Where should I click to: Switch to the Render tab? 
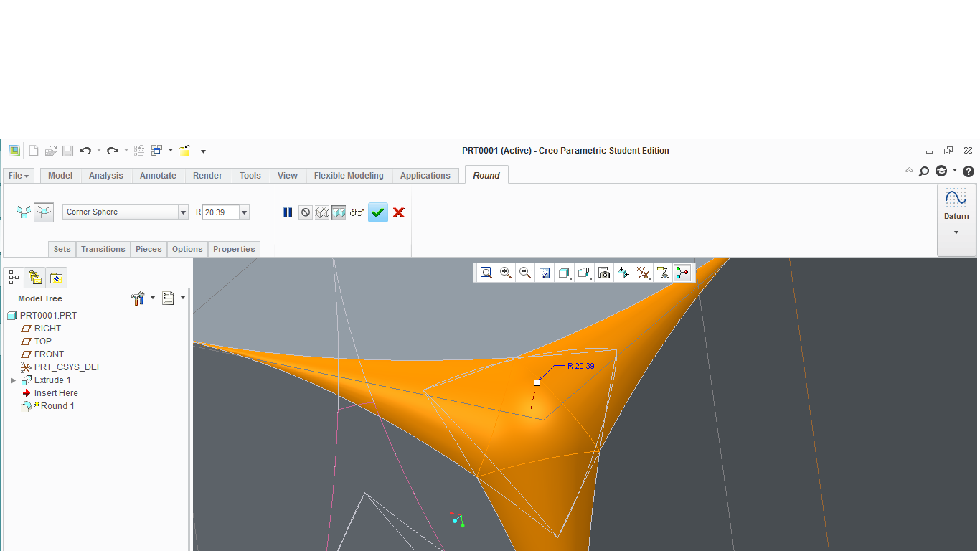207,176
